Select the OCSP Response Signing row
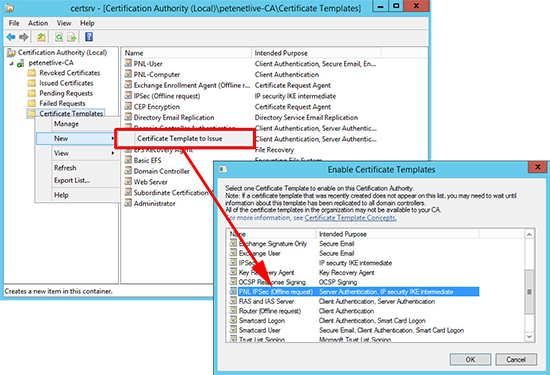Screen dimensions: 550x375 (x=354, y=282)
